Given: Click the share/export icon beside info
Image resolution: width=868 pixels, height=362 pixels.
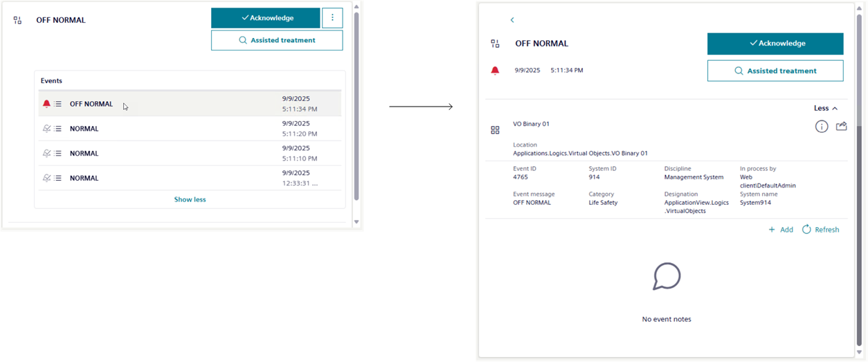Looking at the screenshot, I should click(x=842, y=127).
